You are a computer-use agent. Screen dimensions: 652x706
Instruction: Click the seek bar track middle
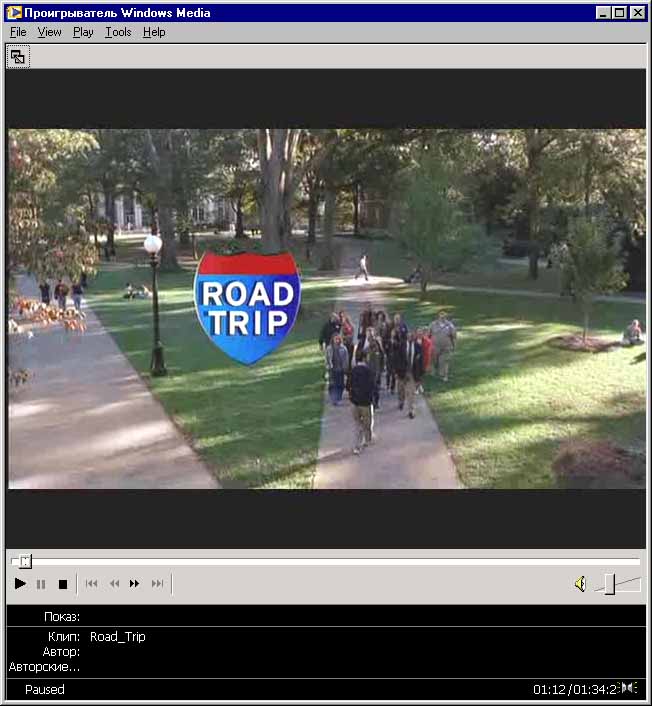(326, 561)
